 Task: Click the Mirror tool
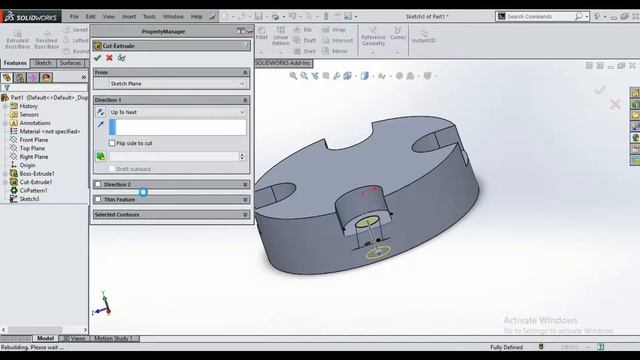click(335, 51)
